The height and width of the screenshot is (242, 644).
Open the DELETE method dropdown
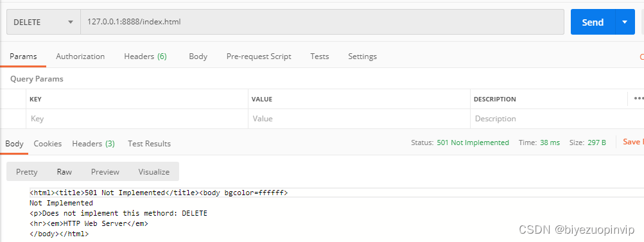pyautogui.click(x=43, y=22)
